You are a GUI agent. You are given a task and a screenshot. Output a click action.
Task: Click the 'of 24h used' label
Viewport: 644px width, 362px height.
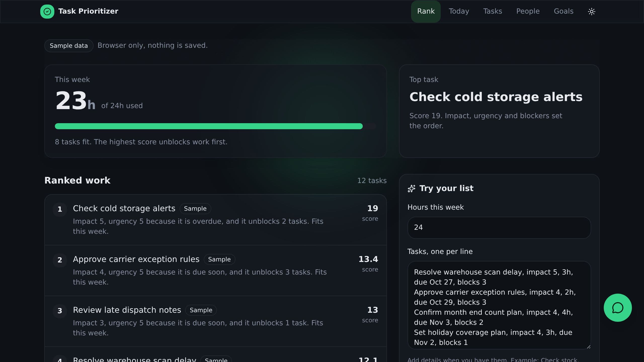(122, 106)
